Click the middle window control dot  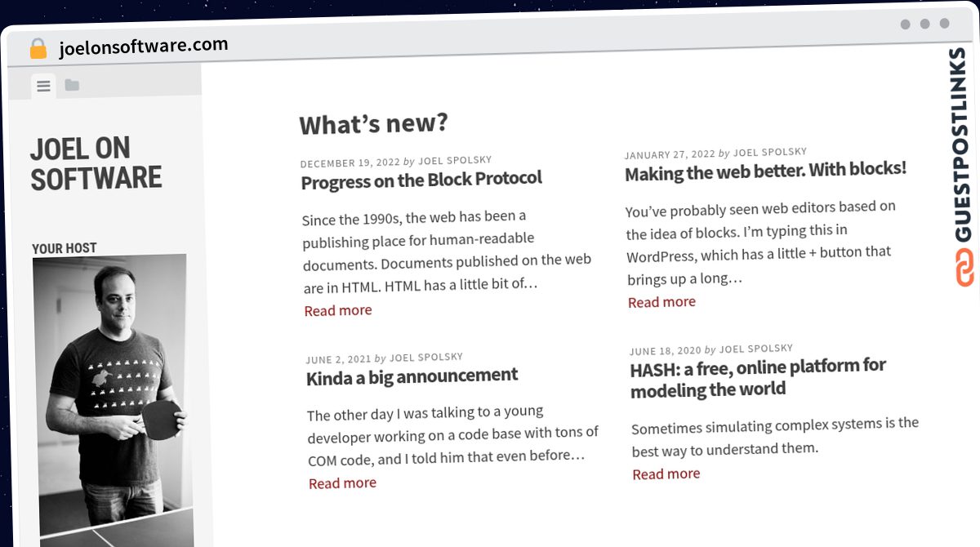tap(925, 24)
